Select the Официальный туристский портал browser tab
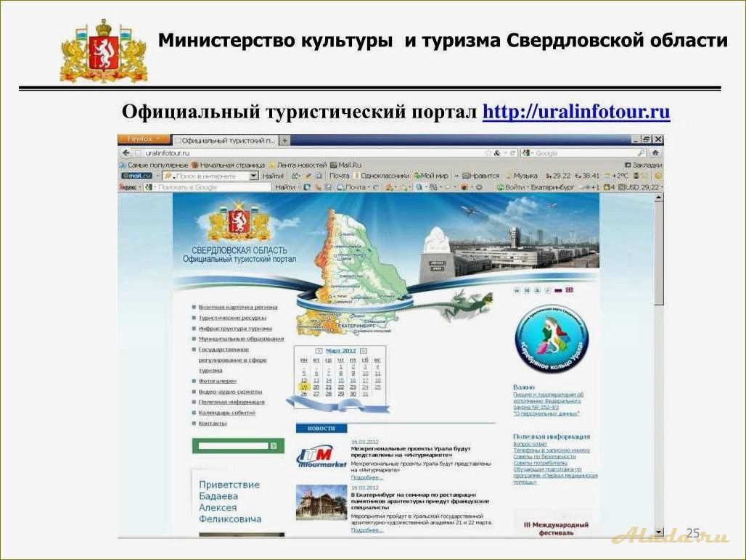 [x=225, y=140]
